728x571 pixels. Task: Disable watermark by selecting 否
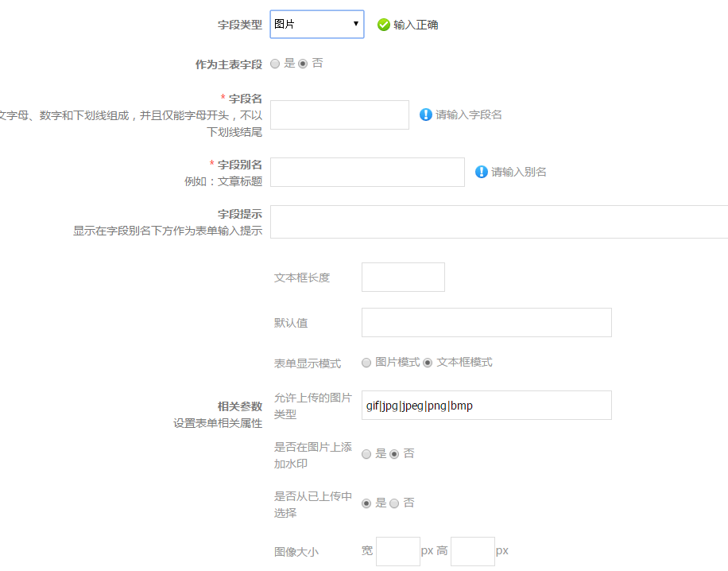394,454
